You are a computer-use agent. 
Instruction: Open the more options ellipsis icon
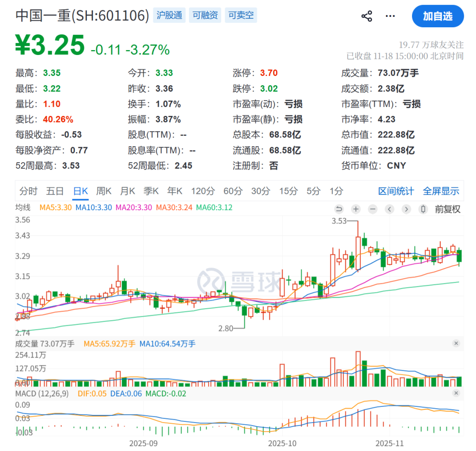tap(390, 16)
